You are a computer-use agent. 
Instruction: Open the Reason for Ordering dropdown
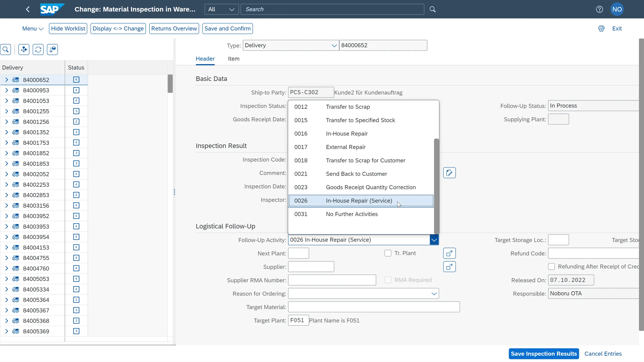[x=434, y=293]
